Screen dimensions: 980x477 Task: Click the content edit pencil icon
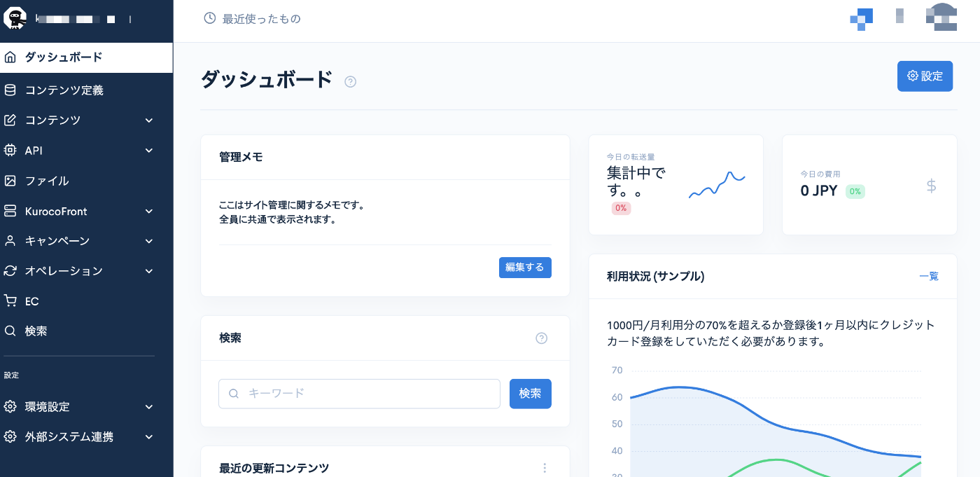[10, 120]
